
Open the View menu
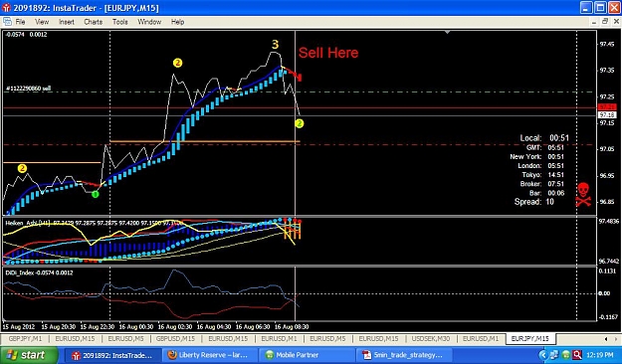click(42, 22)
